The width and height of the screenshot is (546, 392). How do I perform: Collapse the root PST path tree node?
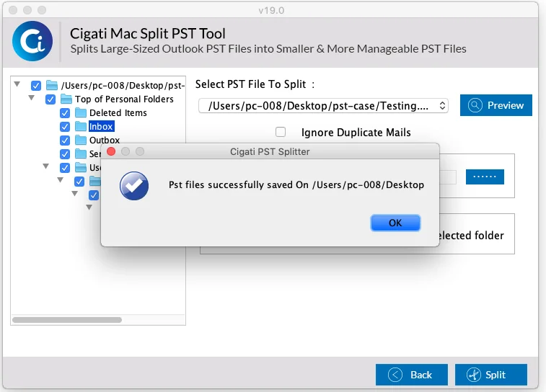17,84
